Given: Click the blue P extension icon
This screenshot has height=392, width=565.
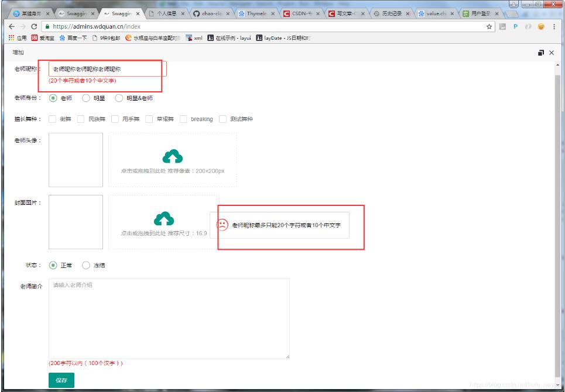Looking at the screenshot, I should pyautogui.click(x=516, y=27).
